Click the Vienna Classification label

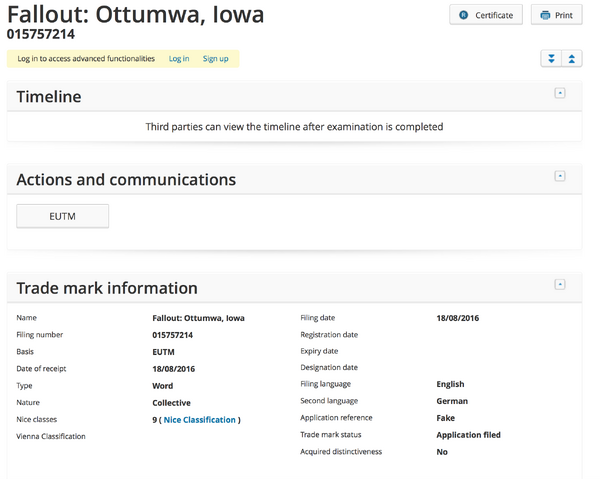[x=51, y=436]
